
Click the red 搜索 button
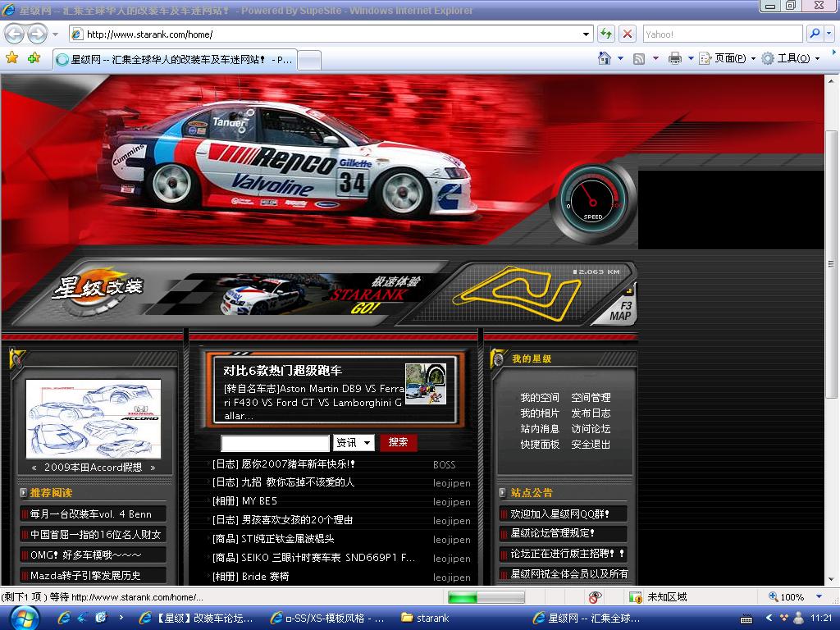pos(398,442)
